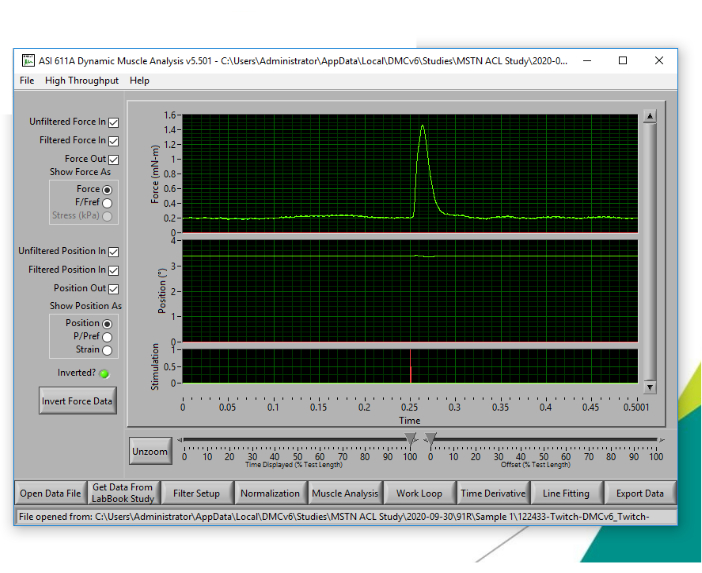Click the green Inverted indicator light
Viewport: 702px width, 573px height.
[x=104, y=373]
